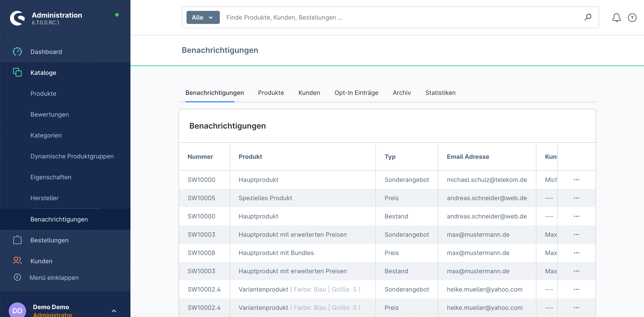This screenshot has height=317, width=644.
Task: Open actions menu for Variantenprodukt Preis row
Action: (577, 307)
